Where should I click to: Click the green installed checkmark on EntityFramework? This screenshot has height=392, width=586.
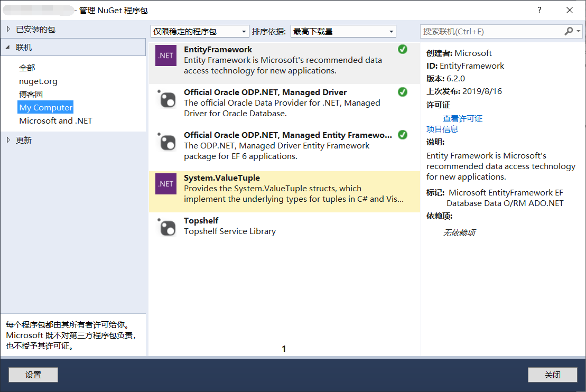[403, 49]
